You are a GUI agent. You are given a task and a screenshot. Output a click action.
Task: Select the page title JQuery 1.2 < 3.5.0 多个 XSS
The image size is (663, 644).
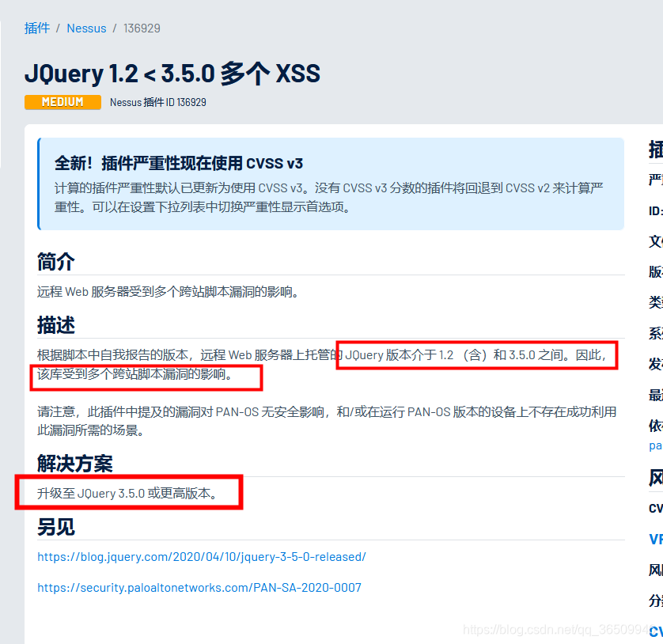pos(172,74)
